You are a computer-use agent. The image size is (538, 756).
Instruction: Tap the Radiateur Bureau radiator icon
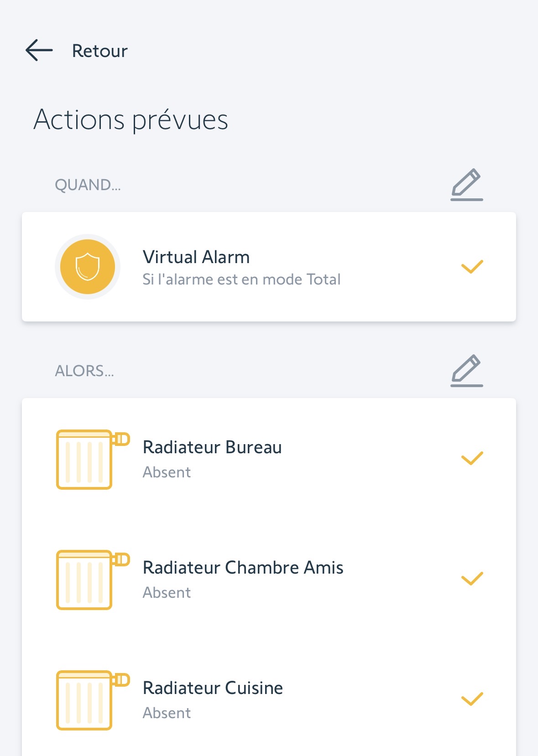[91, 459]
